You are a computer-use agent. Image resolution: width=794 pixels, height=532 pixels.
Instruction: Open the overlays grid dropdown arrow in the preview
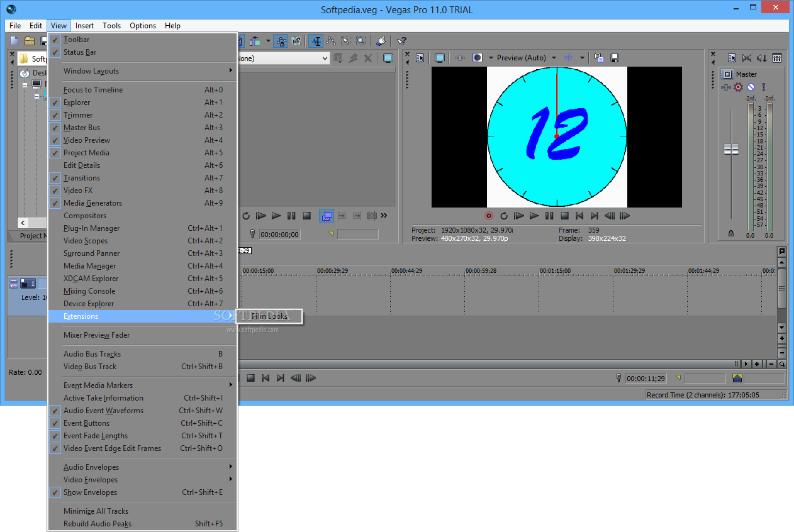[x=582, y=58]
